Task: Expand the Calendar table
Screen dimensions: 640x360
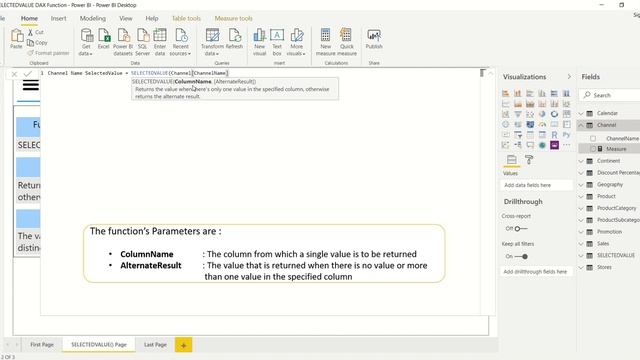Action: pyautogui.click(x=581, y=113)
